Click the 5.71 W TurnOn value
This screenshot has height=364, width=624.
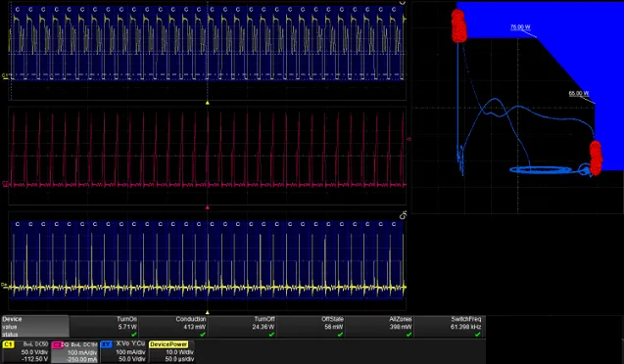[127, 327]
